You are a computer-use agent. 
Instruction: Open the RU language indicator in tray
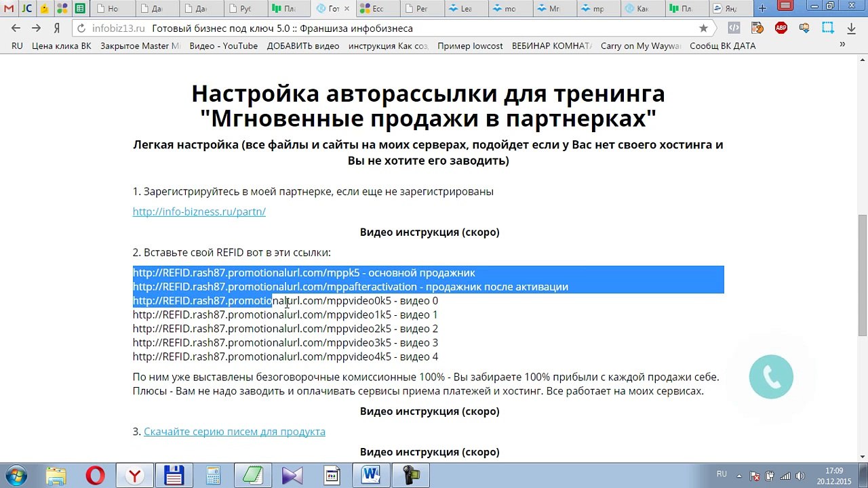(x=722, y=474)
